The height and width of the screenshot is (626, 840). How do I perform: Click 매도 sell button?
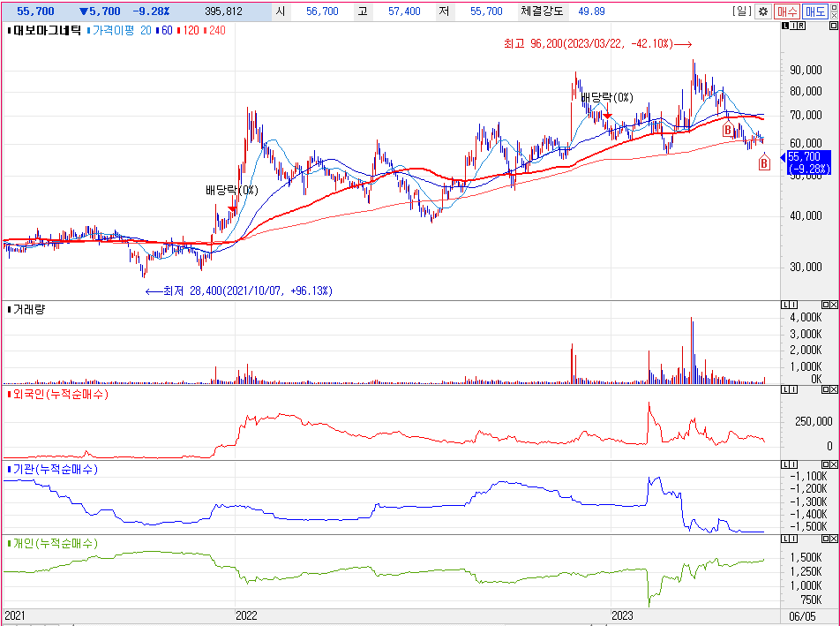(815, 11)
